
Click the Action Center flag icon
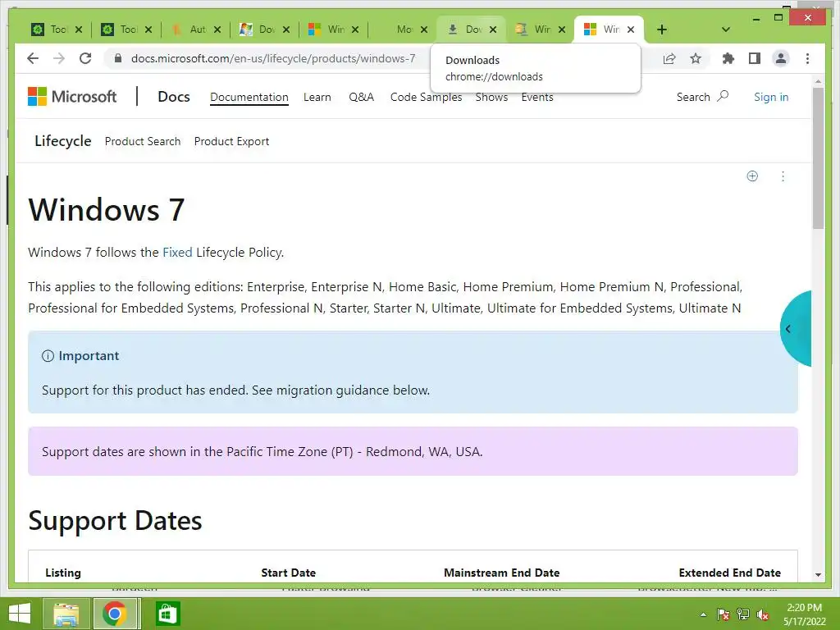click(x=724, y=614)
